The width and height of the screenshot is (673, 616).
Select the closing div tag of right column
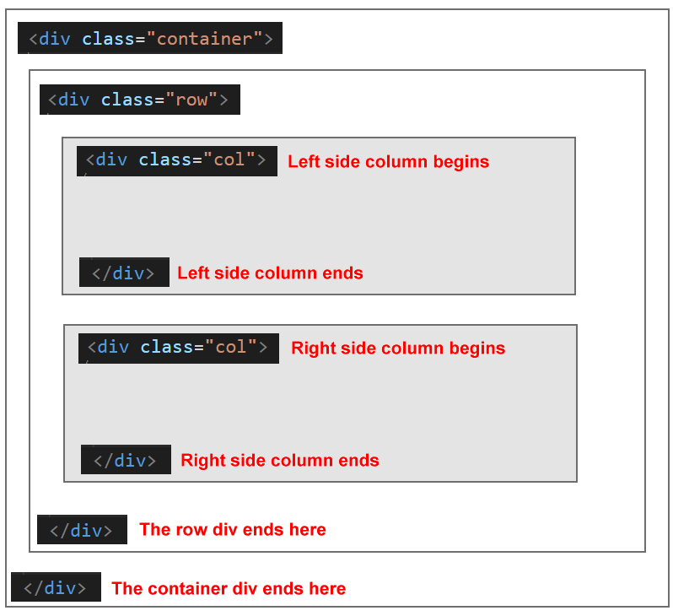[126, 460]
